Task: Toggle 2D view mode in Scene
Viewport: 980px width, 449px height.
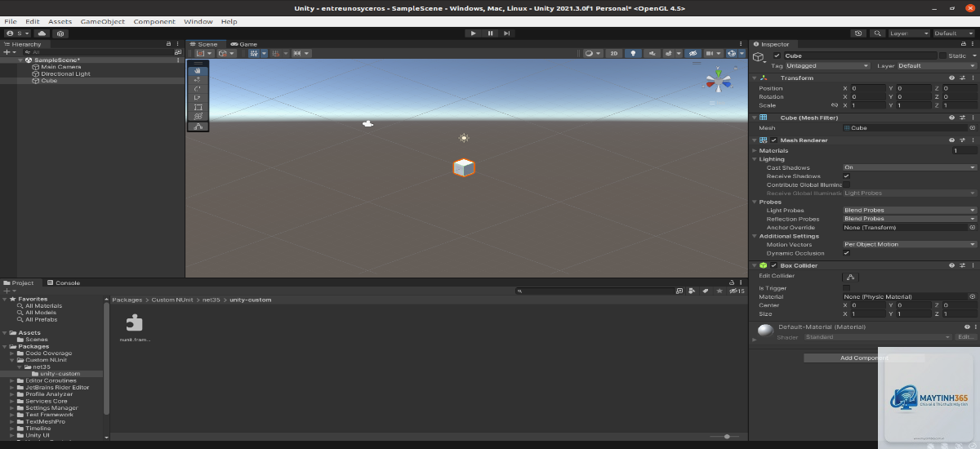Action: 614,53
